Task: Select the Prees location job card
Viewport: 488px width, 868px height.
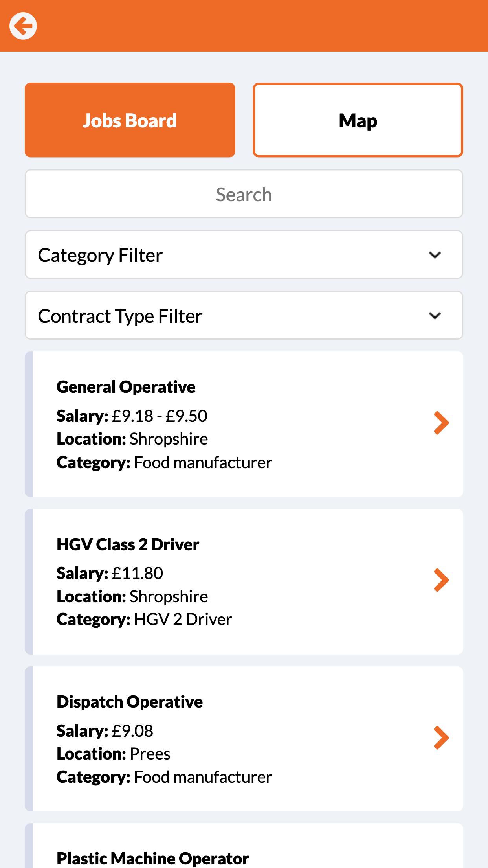Action: [244, 739]
